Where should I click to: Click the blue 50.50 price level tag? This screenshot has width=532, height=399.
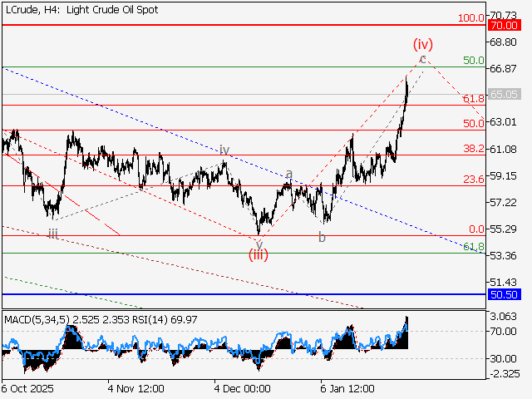(x=505, y=294)
